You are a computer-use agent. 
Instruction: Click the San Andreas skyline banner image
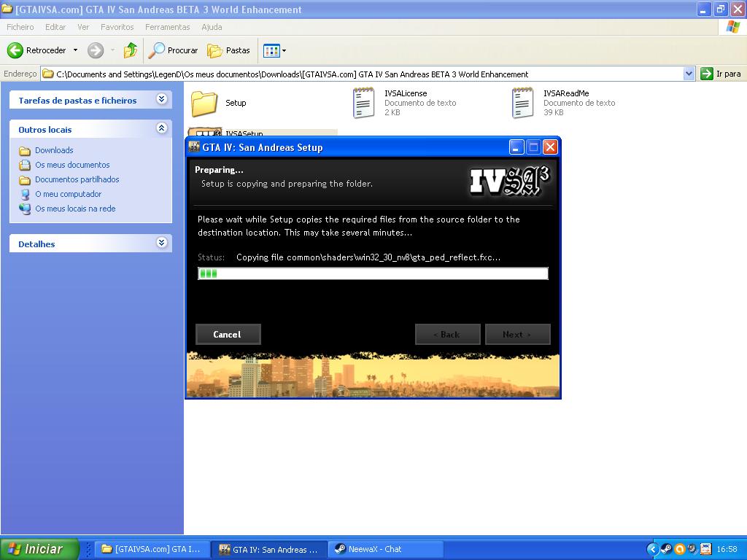coord(373,376)
